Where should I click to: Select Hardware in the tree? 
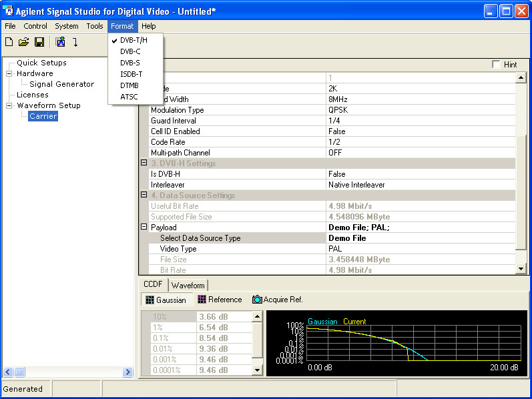[x=35, y=73]
